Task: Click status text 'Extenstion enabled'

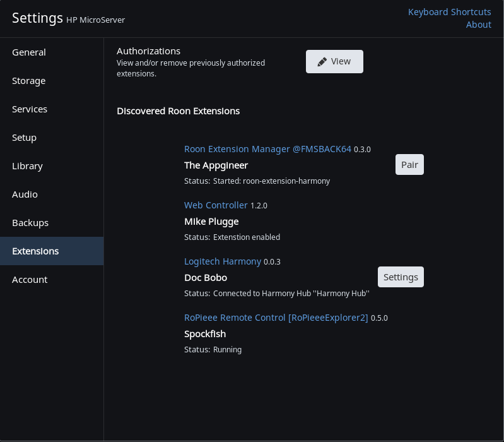Action: pos(246,237)
